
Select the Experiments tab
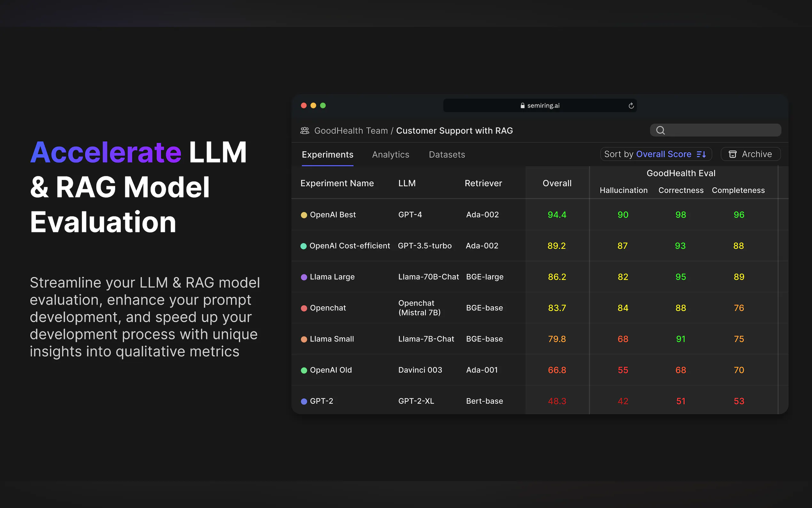tap(327, 155)
